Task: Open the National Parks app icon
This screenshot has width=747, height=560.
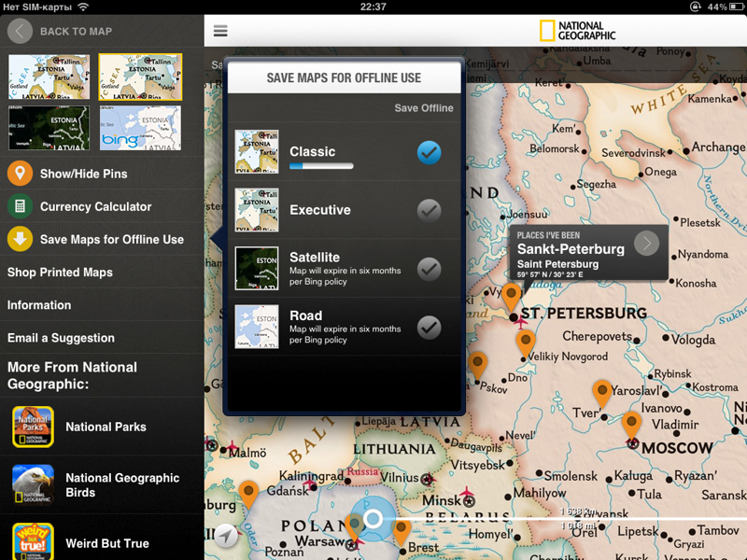Action: (x=33, y=427)
